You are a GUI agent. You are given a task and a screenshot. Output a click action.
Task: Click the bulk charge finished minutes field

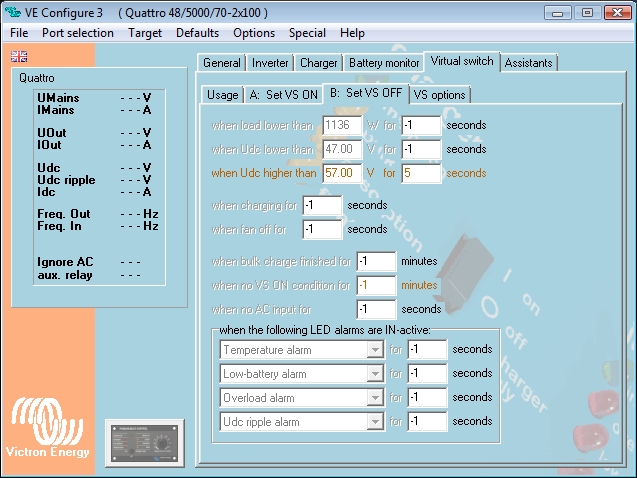376,261
